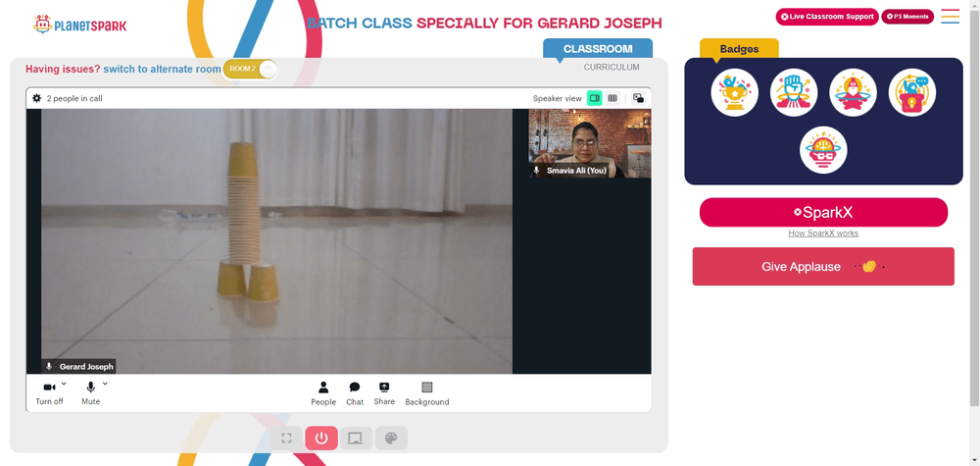Click '2 people in call' text
The height and width of the screenshot is (466, 980).
[x=74, y=98]
